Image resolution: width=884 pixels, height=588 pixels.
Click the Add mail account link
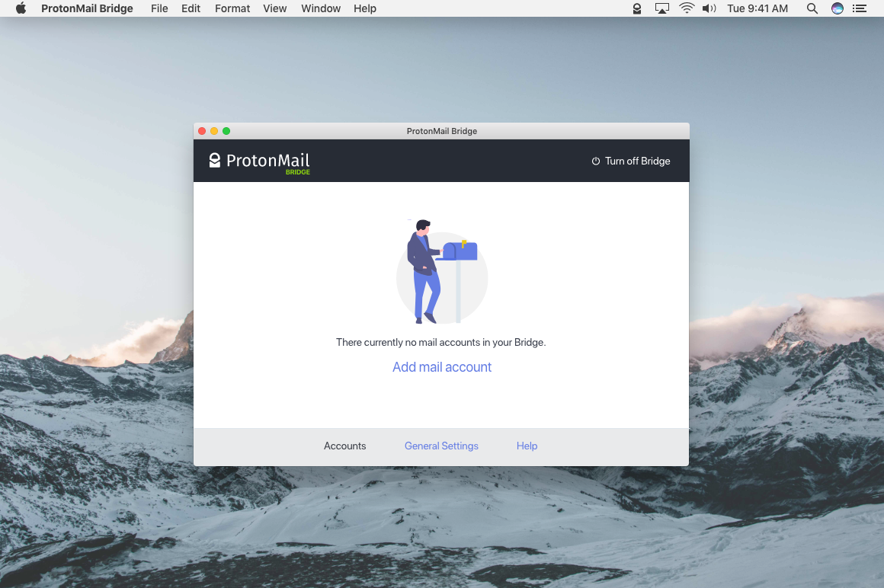tap(442, 367)
